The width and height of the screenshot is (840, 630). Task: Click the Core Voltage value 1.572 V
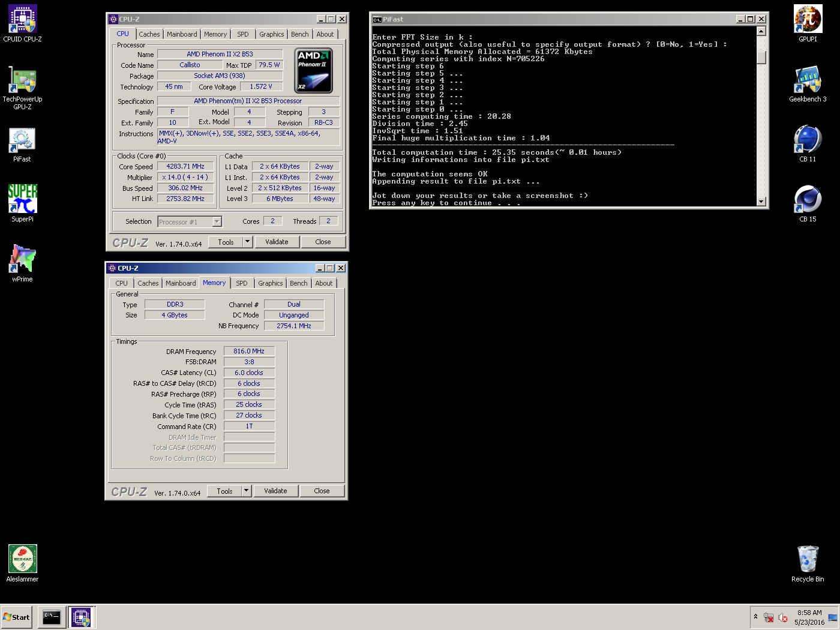pos(261,86)
